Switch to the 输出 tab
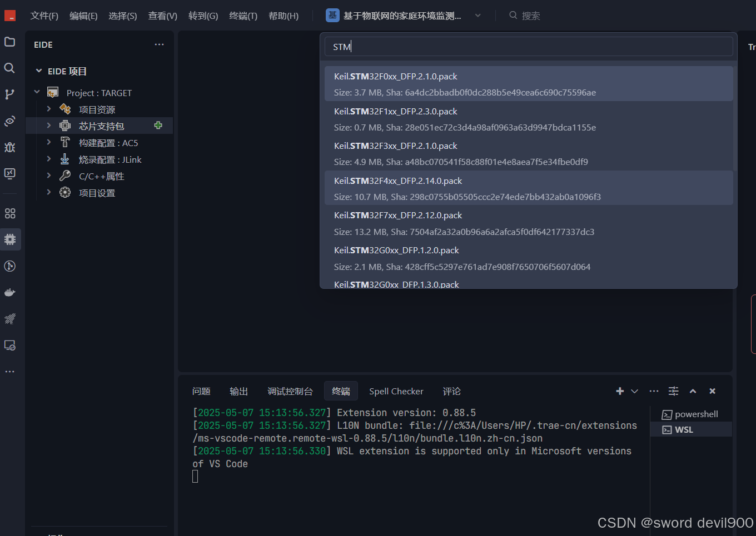The image size is (756, 536). click(238, 391)
